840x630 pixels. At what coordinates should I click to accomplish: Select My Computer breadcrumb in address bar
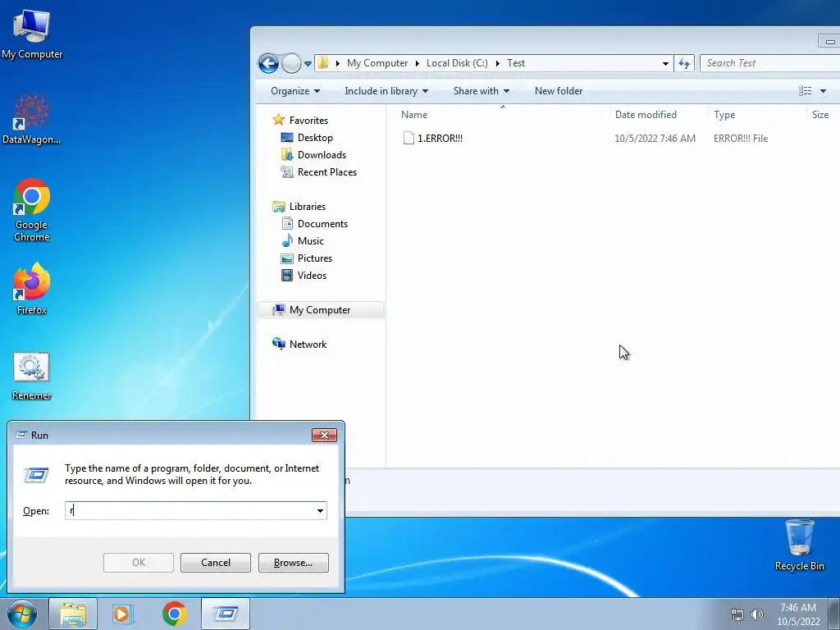pyautogui.click(x=377, y=63)
